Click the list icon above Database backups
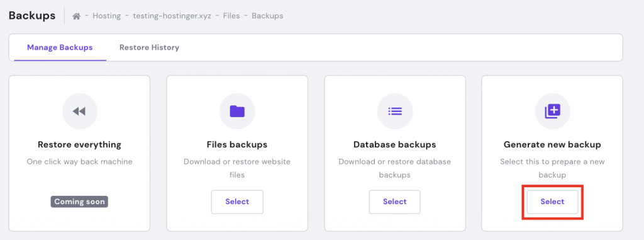 (395, 111)
